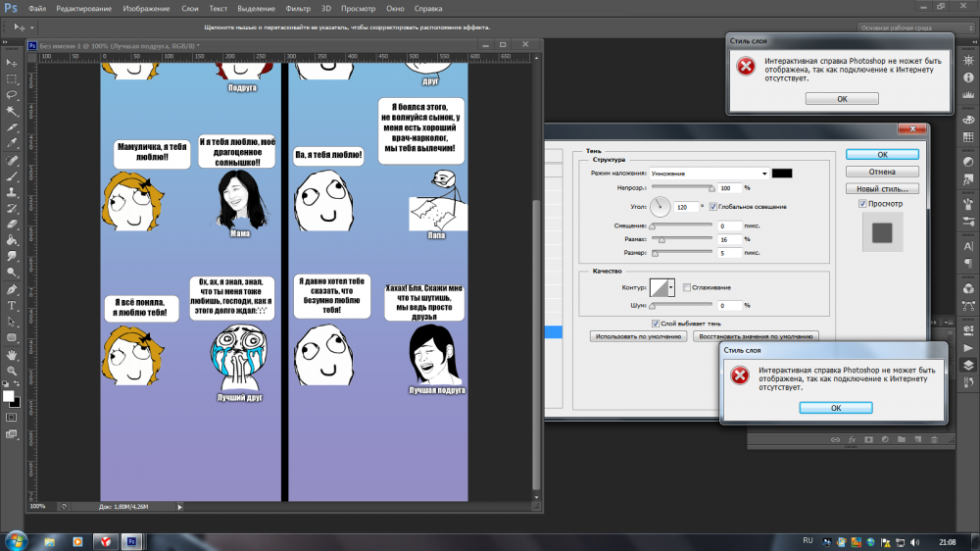Select the Eraser tool
The height and width of the screenshot is (551, 980).
coord(12,225)
